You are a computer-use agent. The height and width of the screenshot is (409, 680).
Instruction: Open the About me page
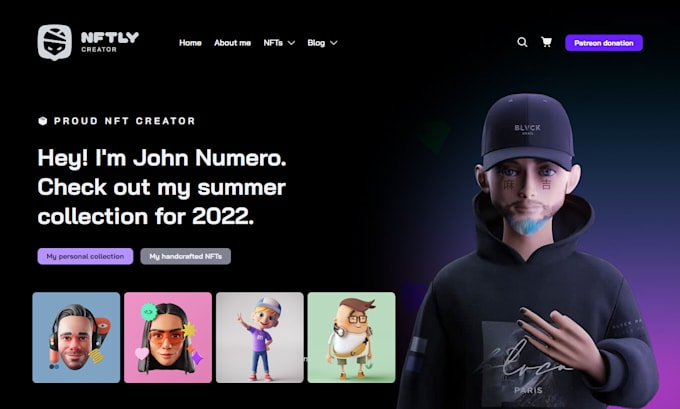(x=232, y=43)
